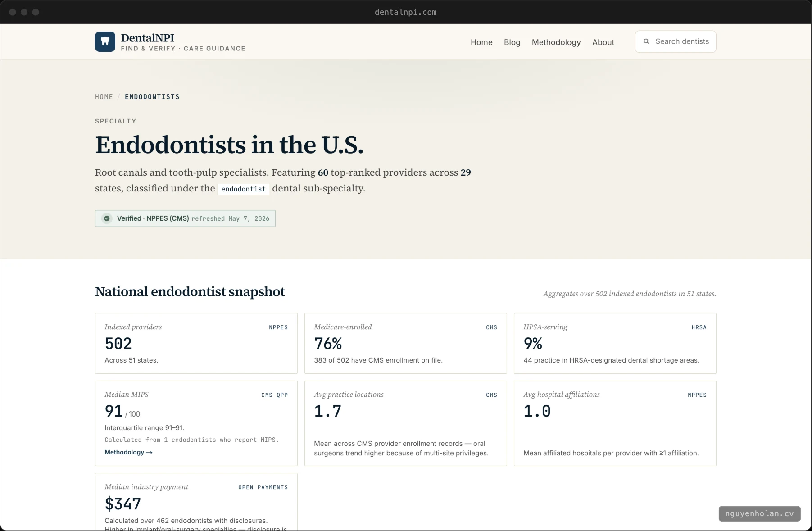Click the 'Calculated from 1 endodontists' note
The image size is (812, 531).
pos(192,440)
